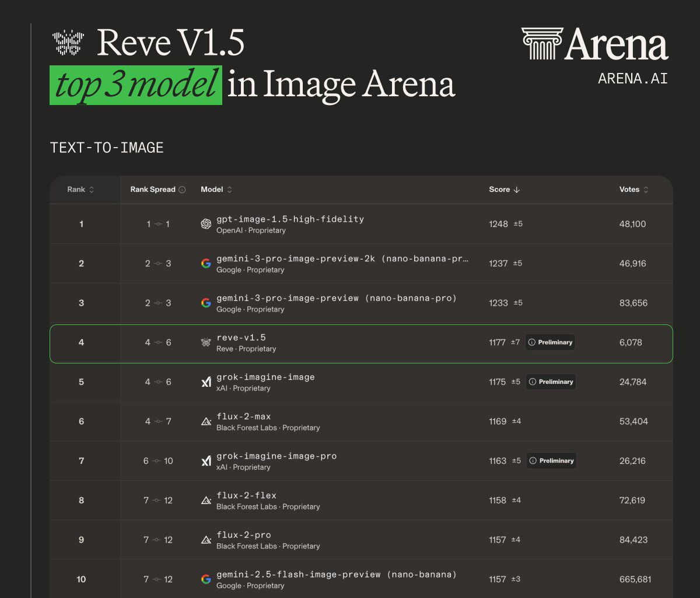Viewport: 700px width, 598px height.
Task: Open the gpt-image-1.5-high-fidelity model name
Action: [x=290, y=219]
